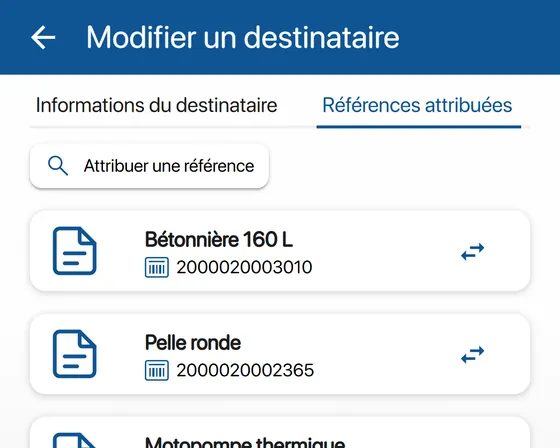Open the Motopompe thermique card

(x=280, y=433)
